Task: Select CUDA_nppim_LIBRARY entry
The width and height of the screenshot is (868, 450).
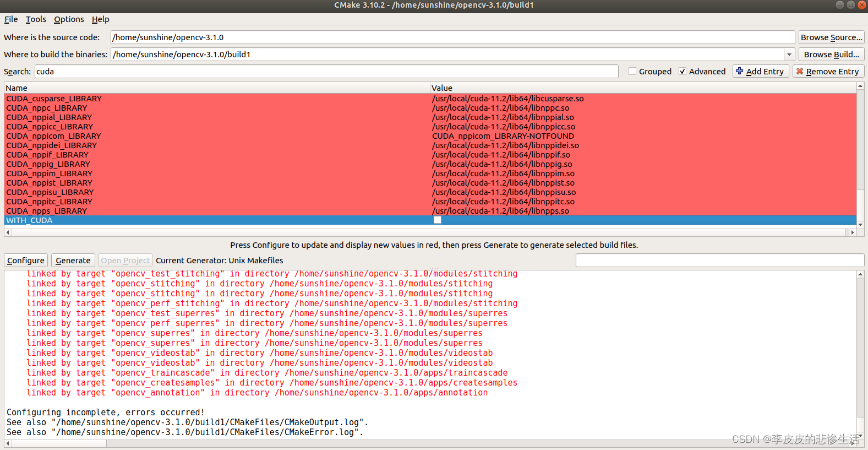Action: pyautogui.click(x=49, y=174)
